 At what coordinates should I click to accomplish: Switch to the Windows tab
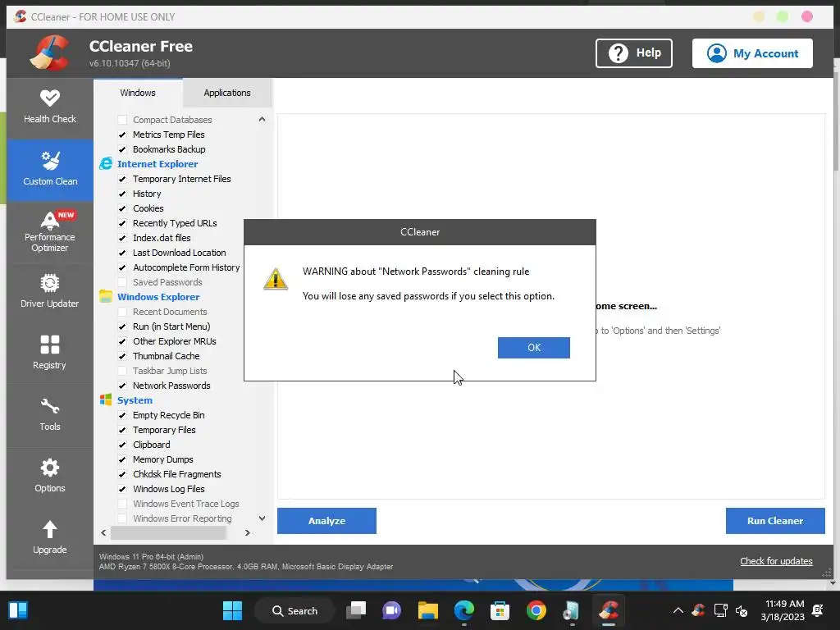[138, 93]
